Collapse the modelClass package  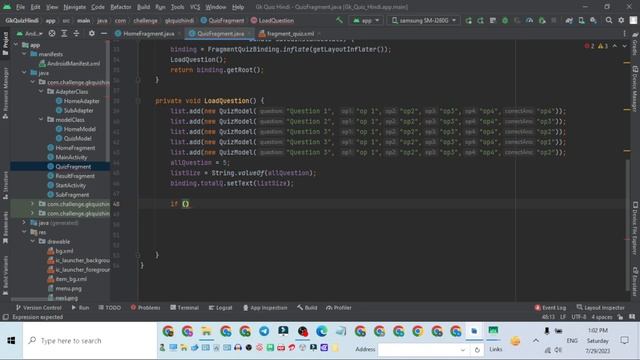tap(41, 120)
